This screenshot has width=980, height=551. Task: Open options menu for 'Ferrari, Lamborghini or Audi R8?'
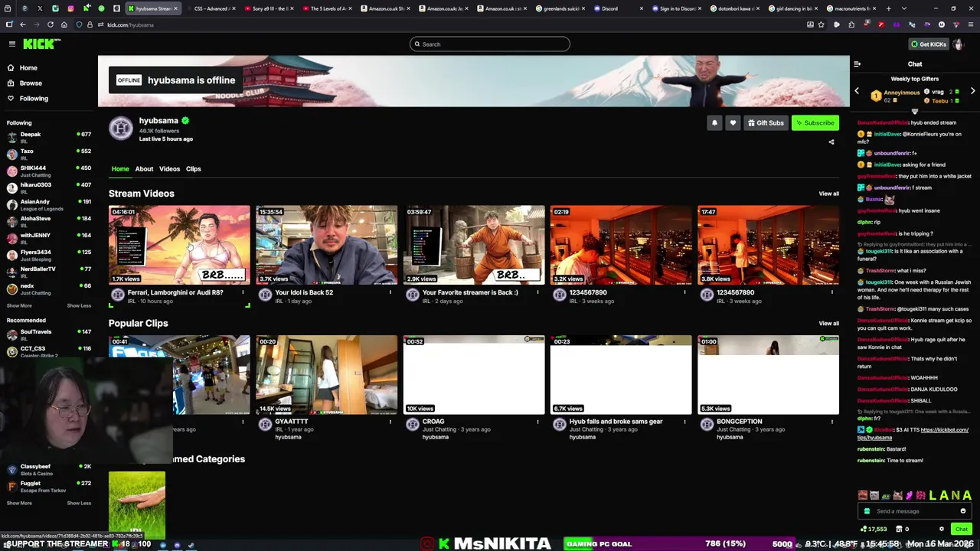(x=243, y=292)
